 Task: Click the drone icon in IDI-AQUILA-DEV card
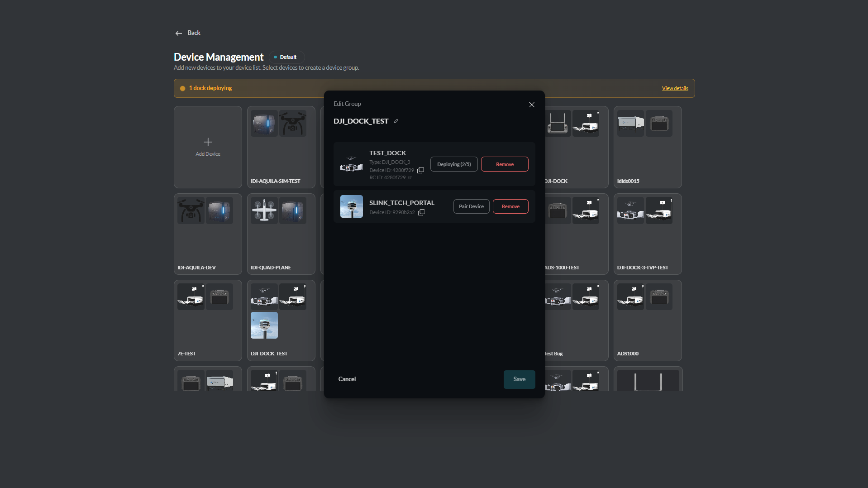(191, 211)
